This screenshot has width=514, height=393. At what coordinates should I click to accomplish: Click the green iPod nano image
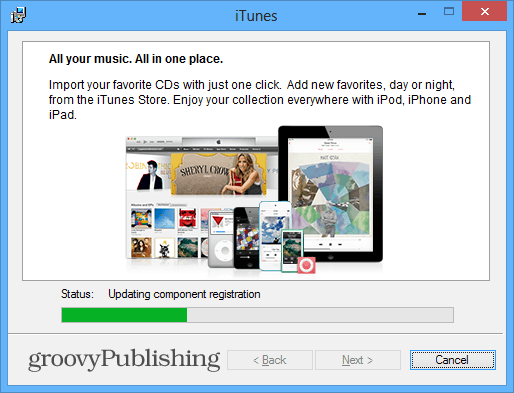point(292,250)
